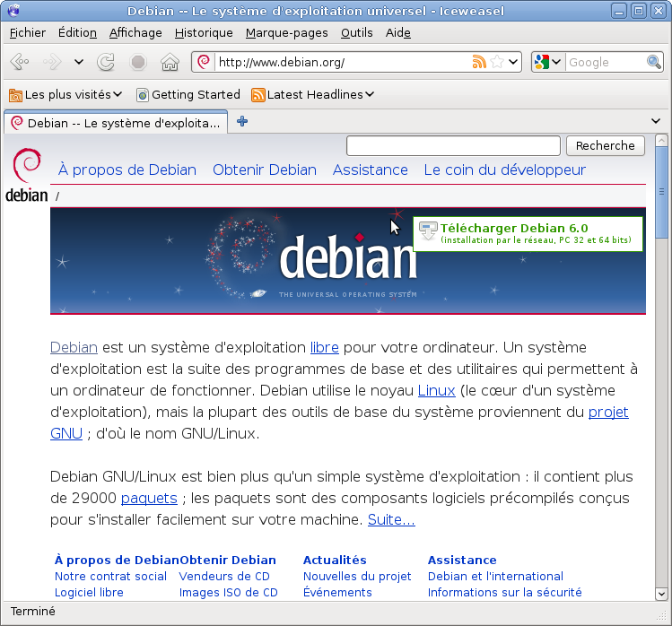Click the scrollbar down arrow
Viewport: 672px width, 626px height.
[661, 594]
